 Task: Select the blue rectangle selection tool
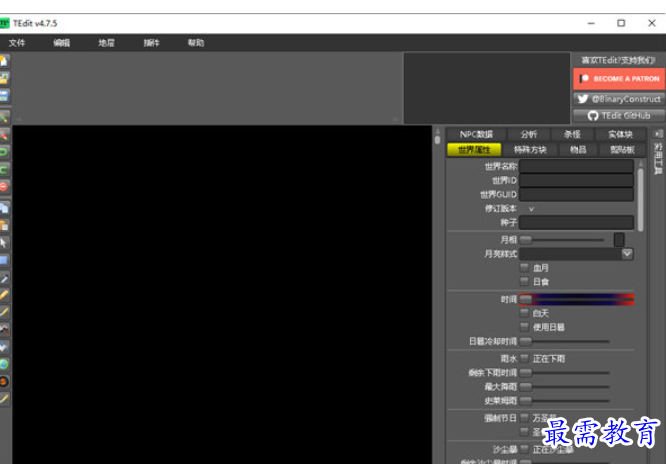pyautogui.click(x=4, y=260)
